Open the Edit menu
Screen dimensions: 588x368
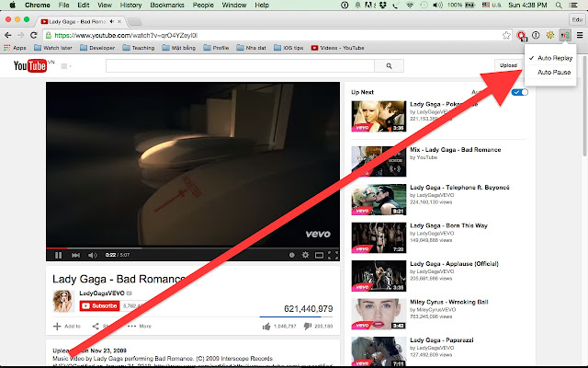click(84, 6)
